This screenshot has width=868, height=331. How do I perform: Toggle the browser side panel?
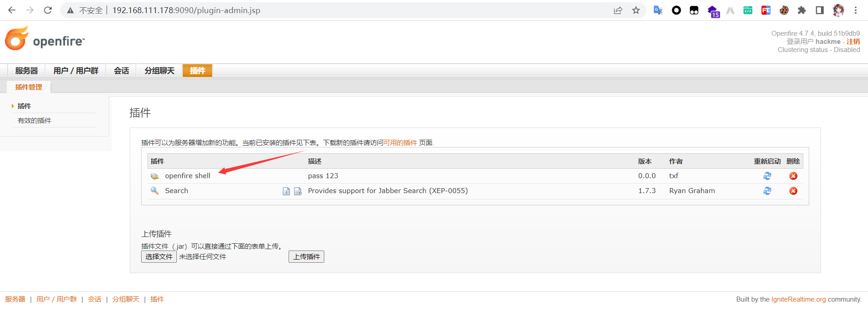[820, 10]
